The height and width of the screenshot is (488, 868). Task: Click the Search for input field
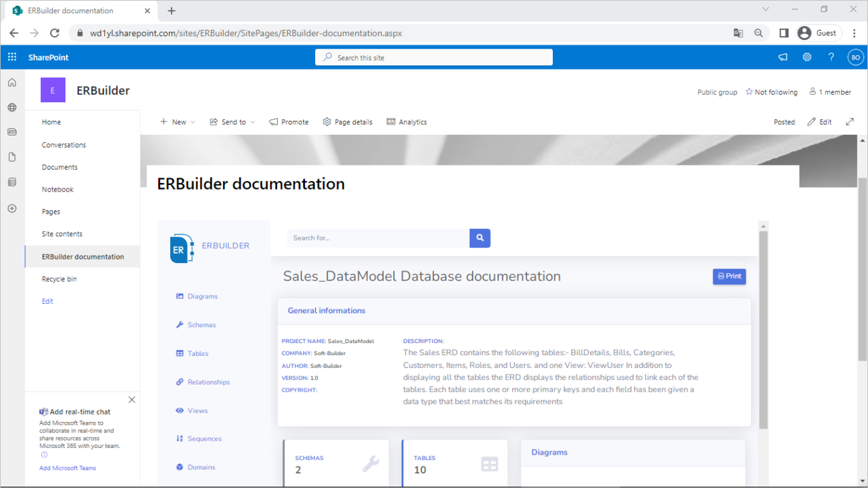tap(379, 238)
